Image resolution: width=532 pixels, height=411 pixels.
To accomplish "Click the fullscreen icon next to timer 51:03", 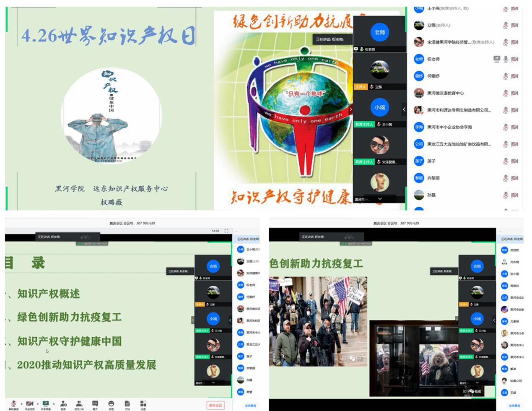I will coord(226,231).
